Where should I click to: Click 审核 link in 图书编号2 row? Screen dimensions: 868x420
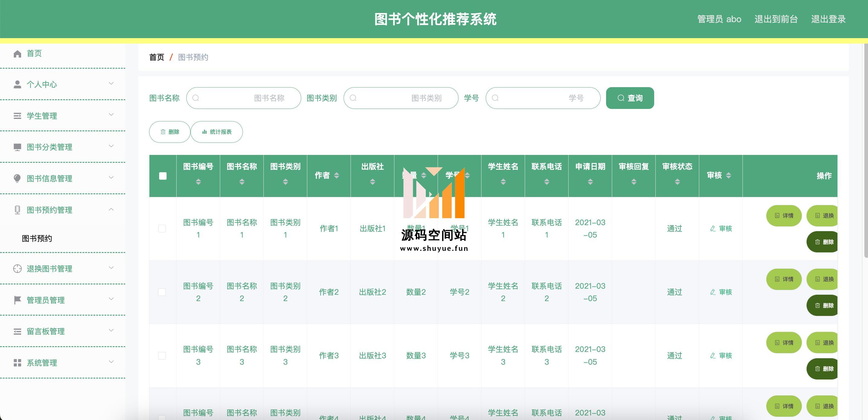pos(721,292)
